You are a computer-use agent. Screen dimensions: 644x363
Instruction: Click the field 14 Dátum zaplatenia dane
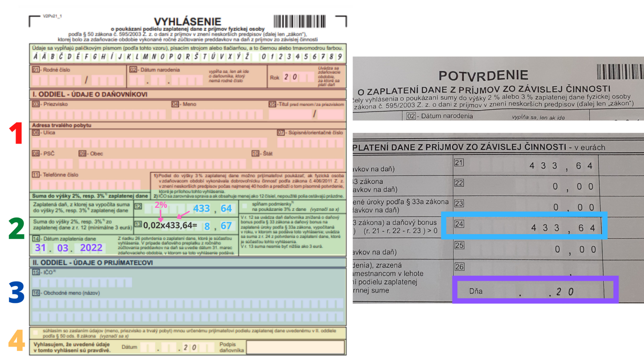69,248
